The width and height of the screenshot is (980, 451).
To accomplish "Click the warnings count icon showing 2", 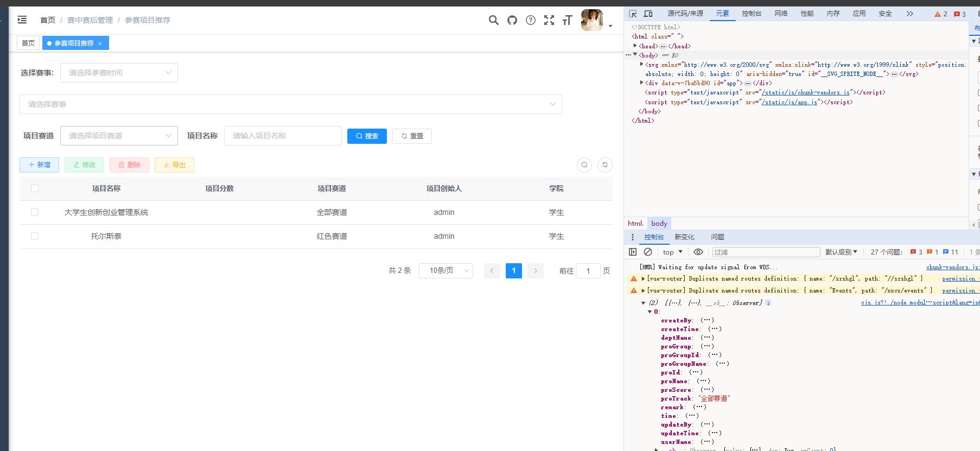I will 941,14.
